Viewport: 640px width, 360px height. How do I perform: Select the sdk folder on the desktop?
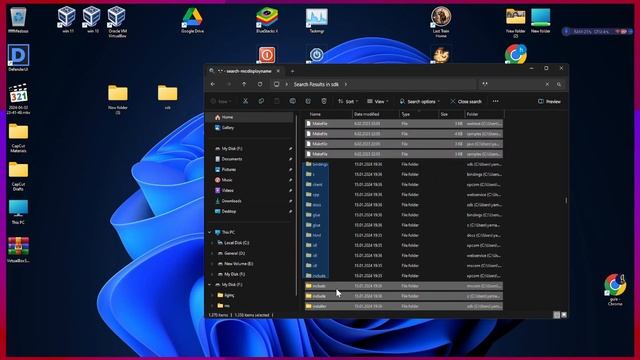pyautogui.click(x=168, y=97)
